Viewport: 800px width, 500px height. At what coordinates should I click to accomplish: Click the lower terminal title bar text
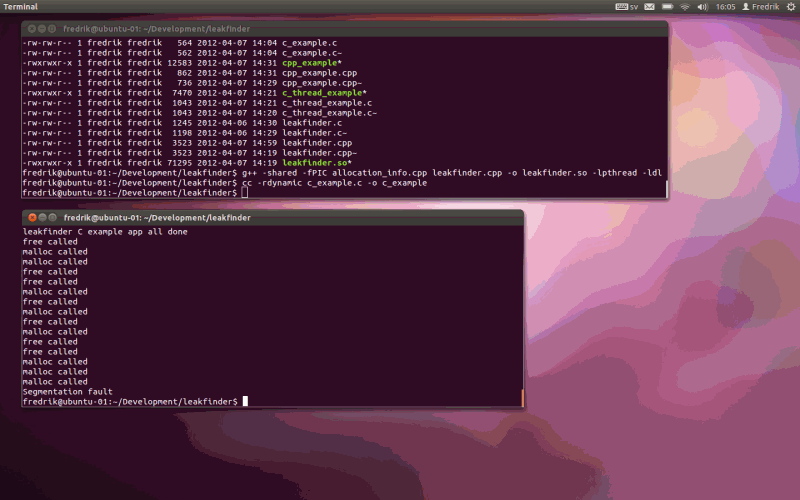pos(157,218)
